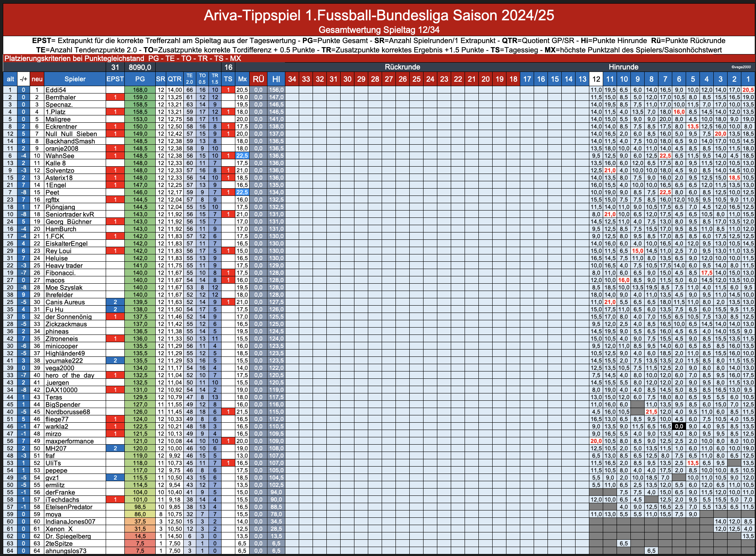756x556 pixels.
Task: Select the QTR column header
Action: pyautogui.click(x=175, y=79)
